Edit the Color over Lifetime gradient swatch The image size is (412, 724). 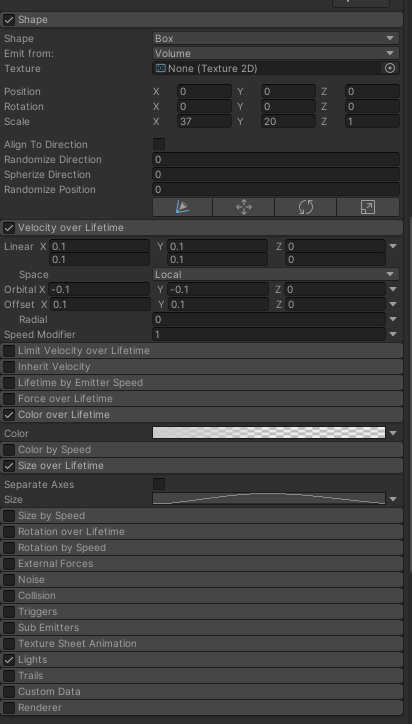[269, 433]
